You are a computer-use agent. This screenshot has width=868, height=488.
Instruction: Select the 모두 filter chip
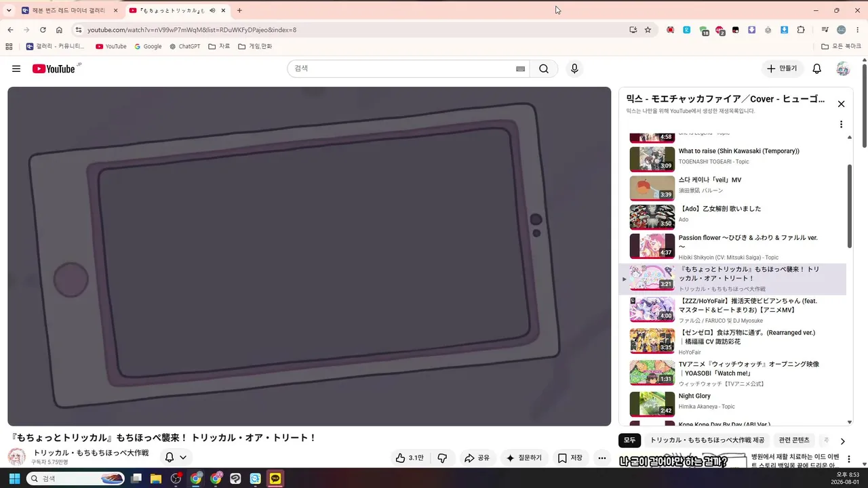tap(630, 441)
